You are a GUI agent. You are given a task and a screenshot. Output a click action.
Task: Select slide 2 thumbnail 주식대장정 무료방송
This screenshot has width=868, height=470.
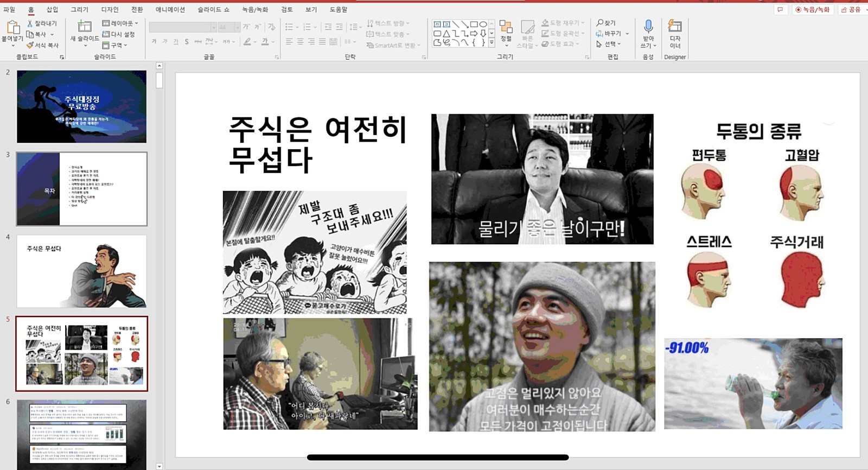click(x=81, y=106)
